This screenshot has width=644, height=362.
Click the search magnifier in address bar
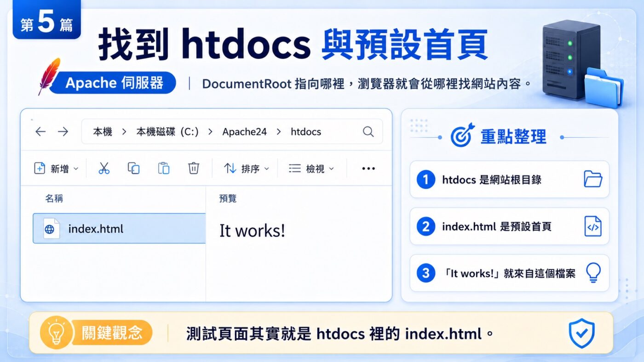click(x=368, y=132)
